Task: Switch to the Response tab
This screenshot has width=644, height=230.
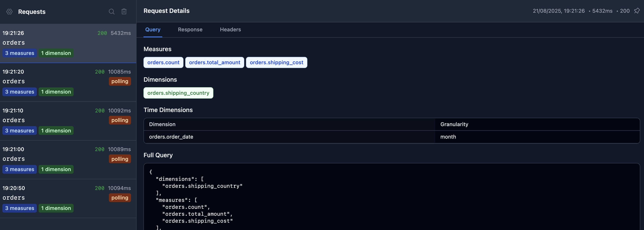Action: [x=190, y=30]
